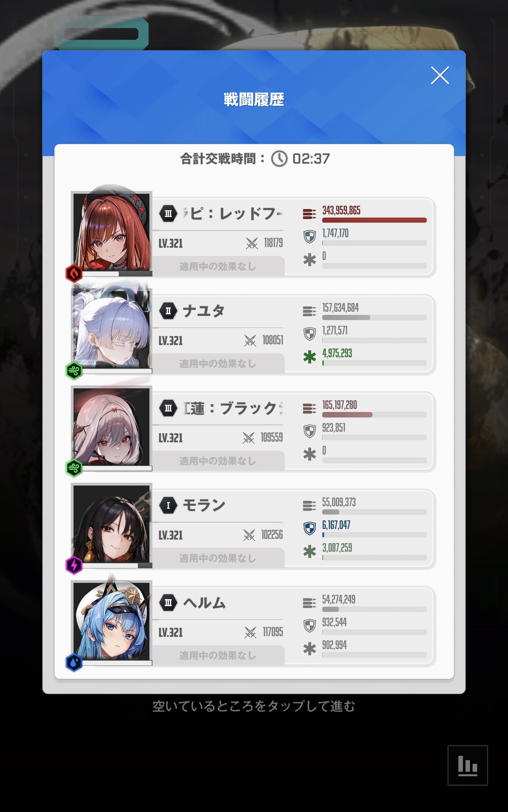508x812 pixels.
Task: Close the 戦闘履歴 battle history dialog
Action: [x=440, y=75]
